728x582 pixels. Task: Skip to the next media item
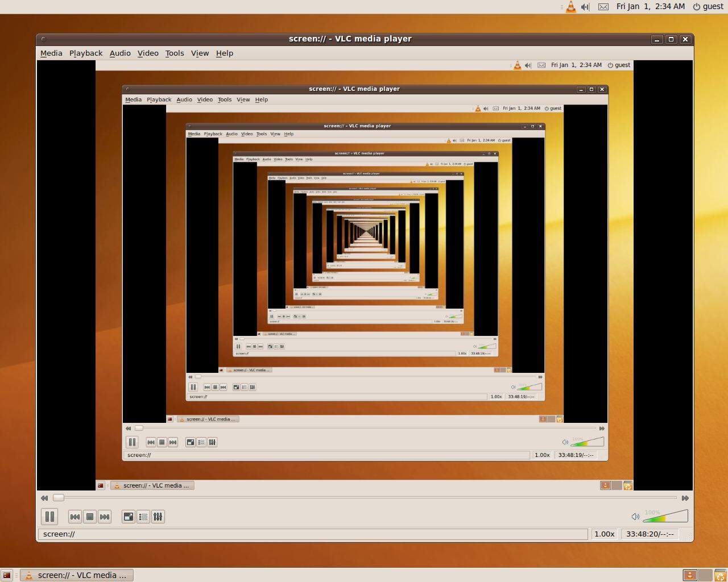[104, 517]
